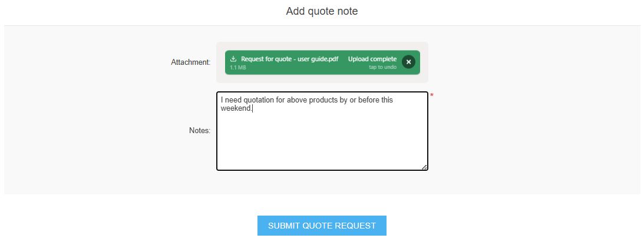Remove the uploaded PDF with the X button
Viewport: 644px width, 248px height.
pos(408,62)
